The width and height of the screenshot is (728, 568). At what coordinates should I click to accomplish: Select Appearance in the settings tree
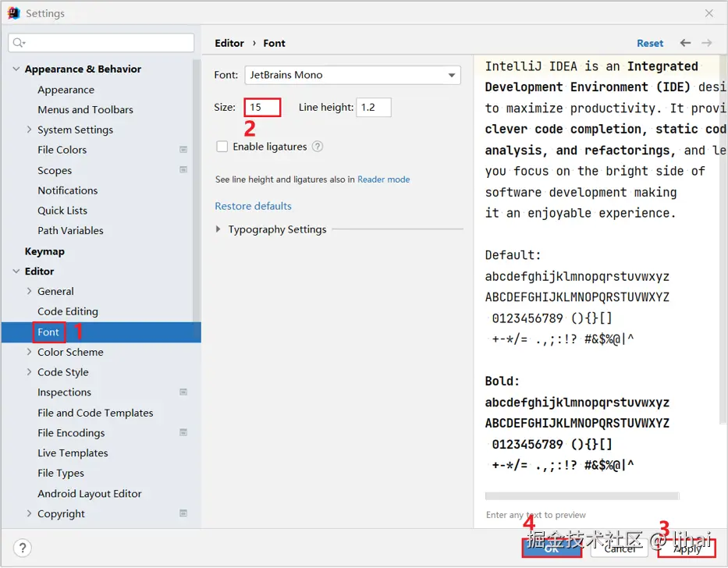pos(66,90)
